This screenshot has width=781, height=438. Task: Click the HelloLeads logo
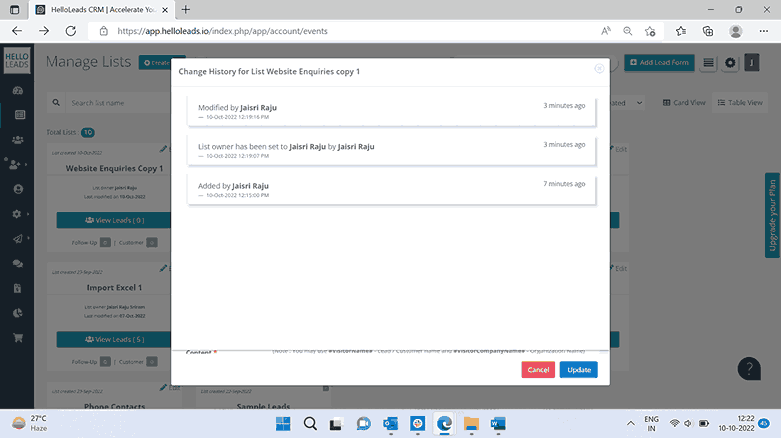(x=18, y=62)
